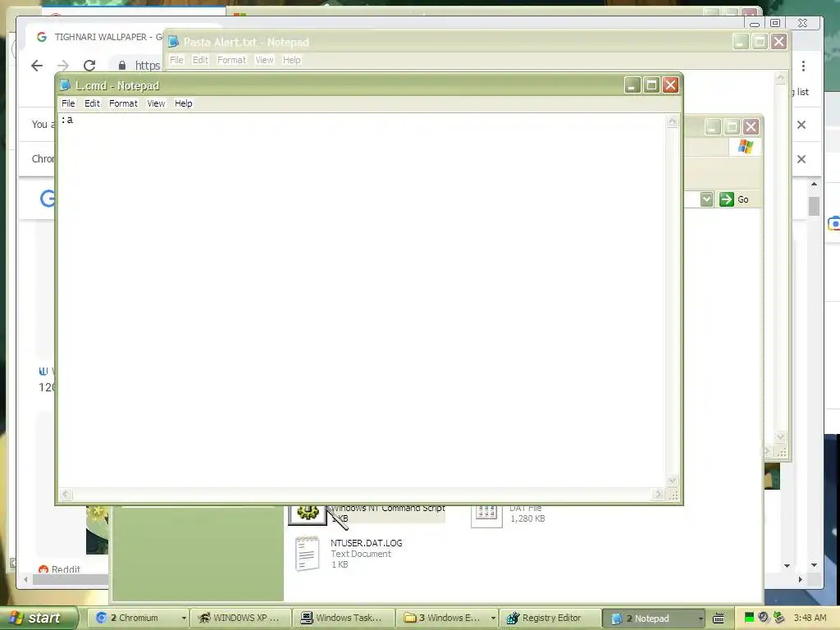The image size is (840, 630).
Task: Open Help menu in L.cmd Notepad
Action: [x=183, y=103]
